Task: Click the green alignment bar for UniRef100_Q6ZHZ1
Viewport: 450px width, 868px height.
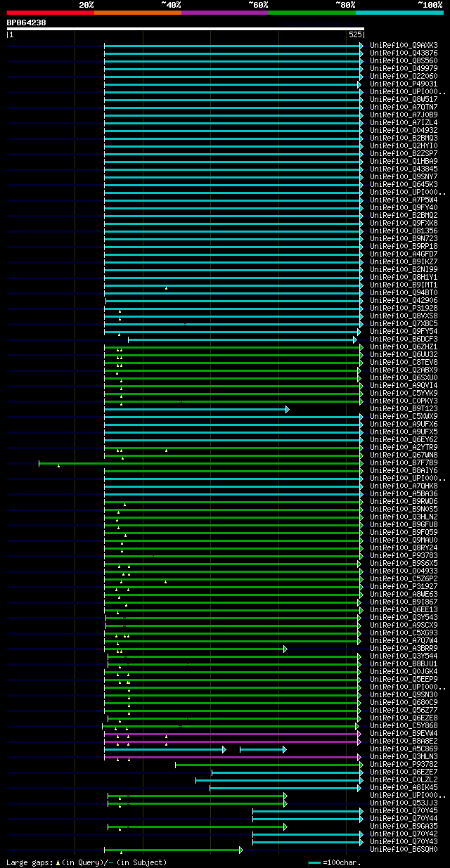Action: click(233, 347)
